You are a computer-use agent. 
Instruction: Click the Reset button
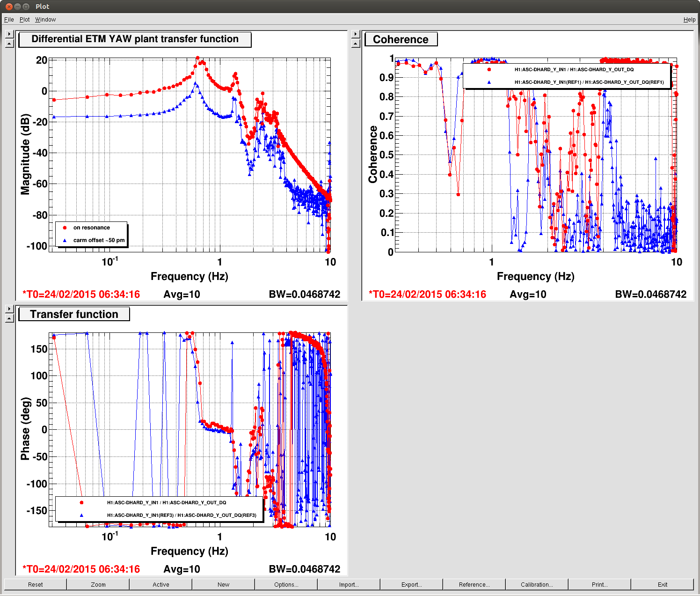(x=36, y=584)
